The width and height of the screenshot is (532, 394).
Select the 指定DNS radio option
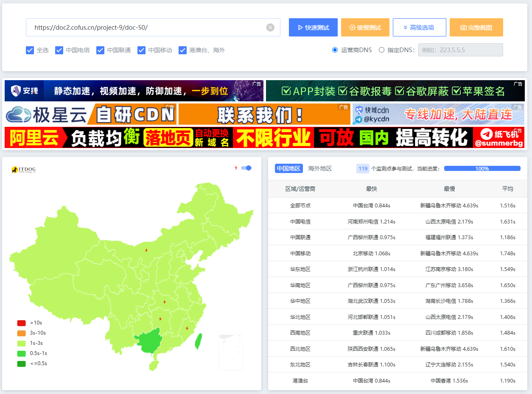coord(381,50)
